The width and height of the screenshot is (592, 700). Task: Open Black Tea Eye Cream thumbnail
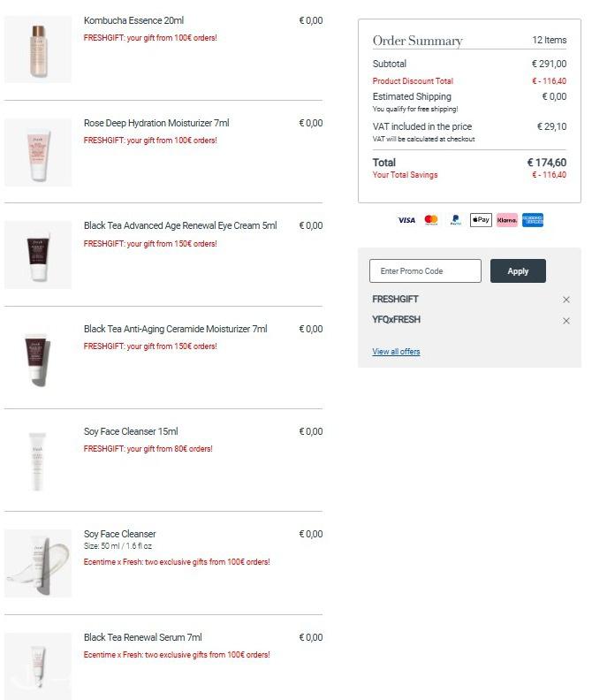tap(38, 255)
